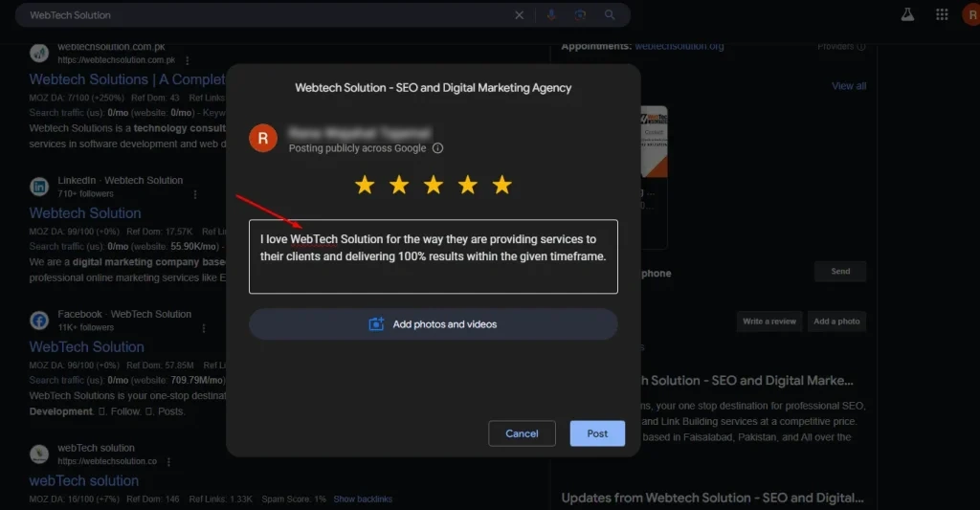Cancel the review dialog
Screen dimensions: 980x510
[522, 433]
